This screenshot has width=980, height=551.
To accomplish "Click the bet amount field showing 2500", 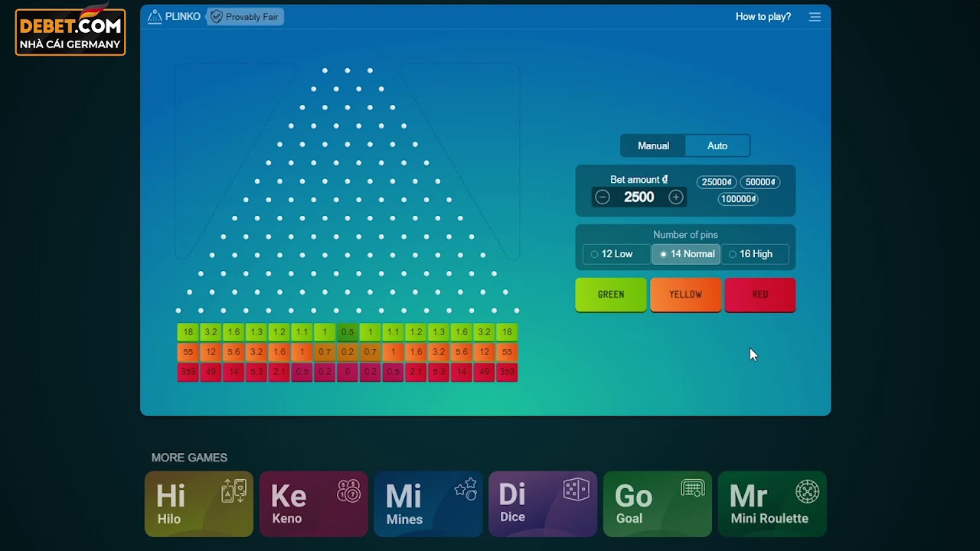I will click(639, 197).
